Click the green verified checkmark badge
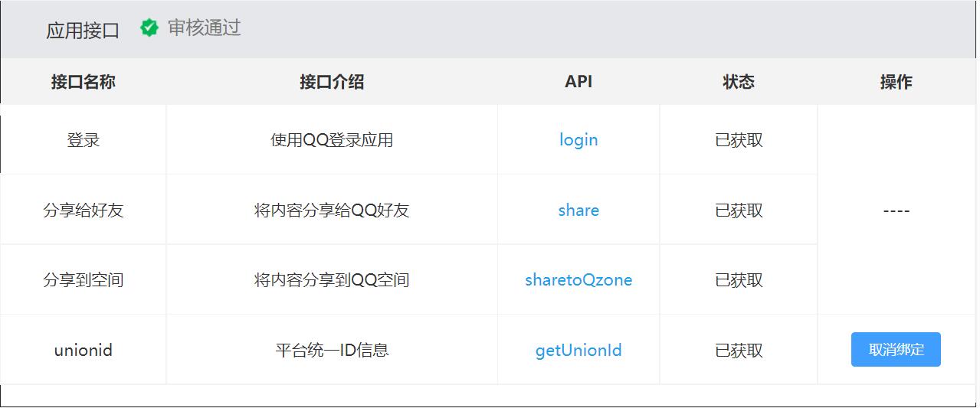Viewport: 980px width, 408px height. 149,28
